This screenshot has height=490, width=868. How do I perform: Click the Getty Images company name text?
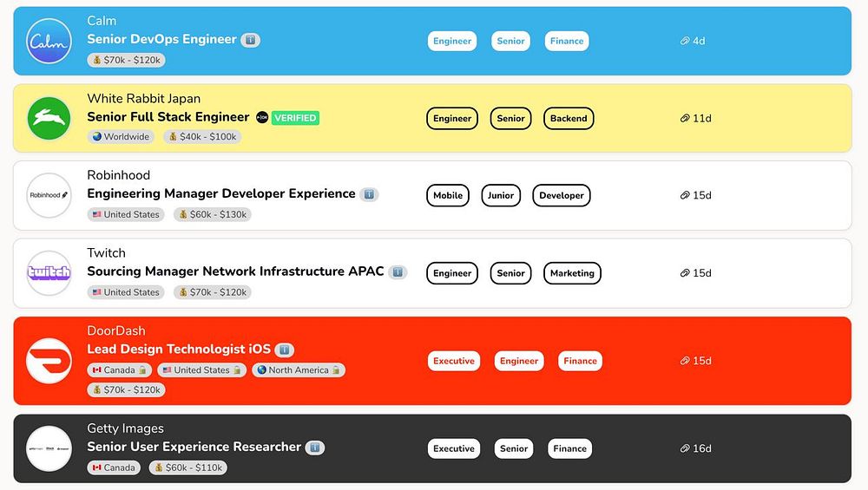125,428
